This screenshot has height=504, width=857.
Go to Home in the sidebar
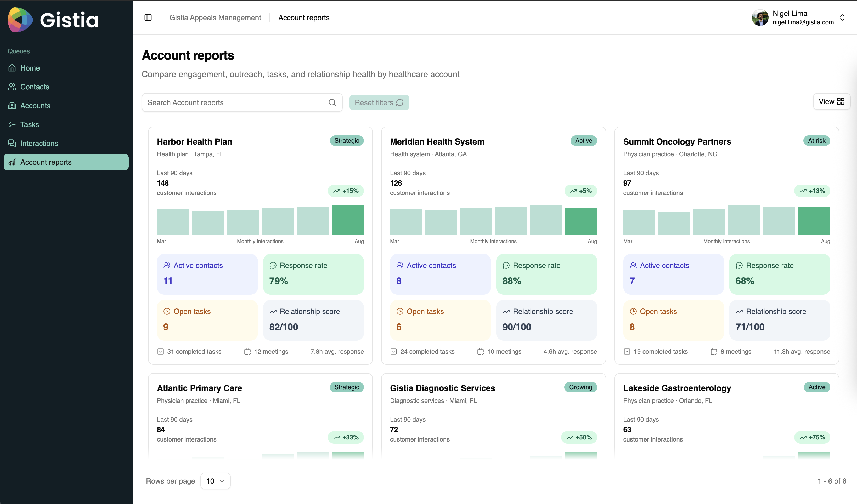(x=66, y=68)
